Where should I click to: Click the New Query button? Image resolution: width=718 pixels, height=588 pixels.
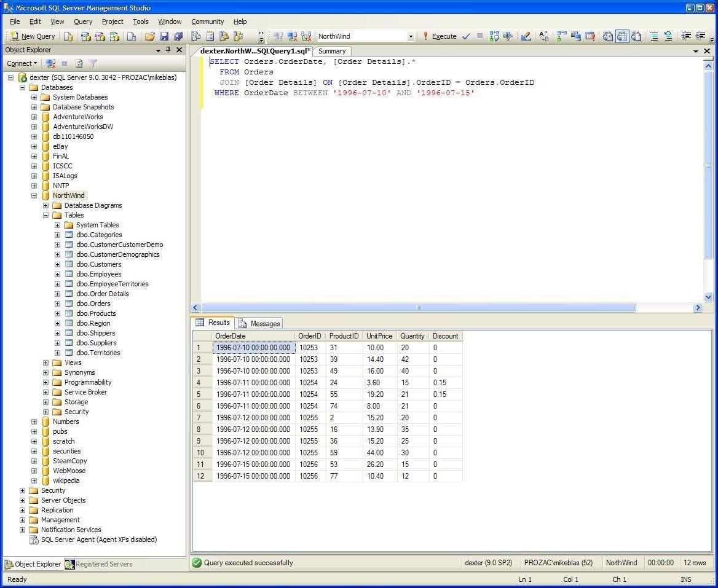click(x=33, y=36)
